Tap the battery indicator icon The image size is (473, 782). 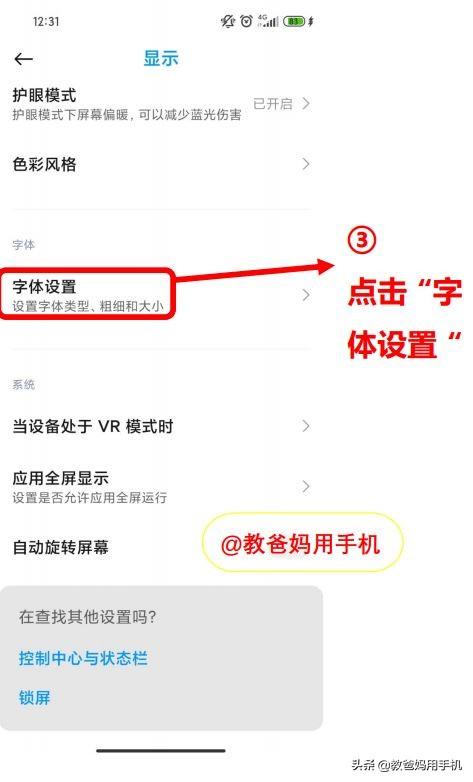click(x=294, y=21)
